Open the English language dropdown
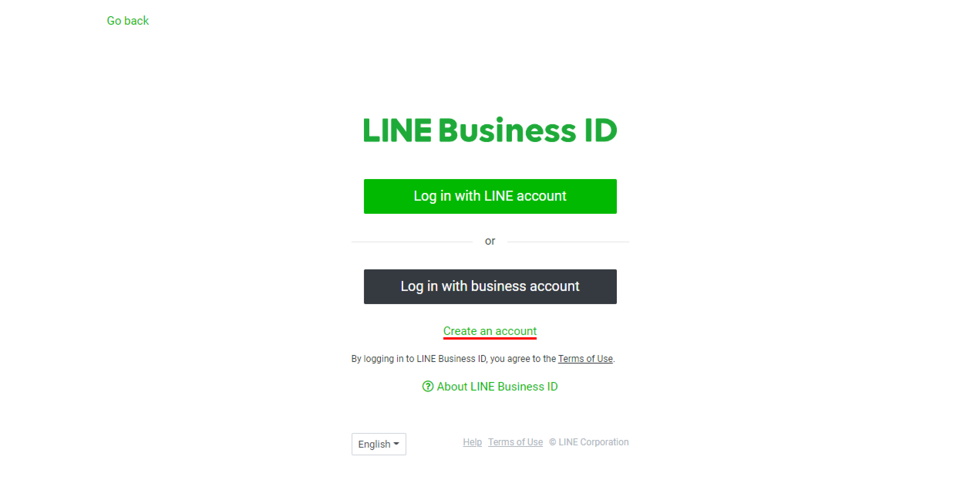The height and width of the screenshot is (487, 980). [x=379, y=444]
